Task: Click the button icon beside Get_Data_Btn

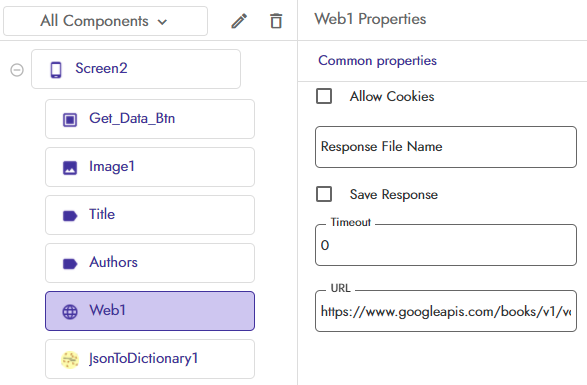Action: click(x=70, y=120)
